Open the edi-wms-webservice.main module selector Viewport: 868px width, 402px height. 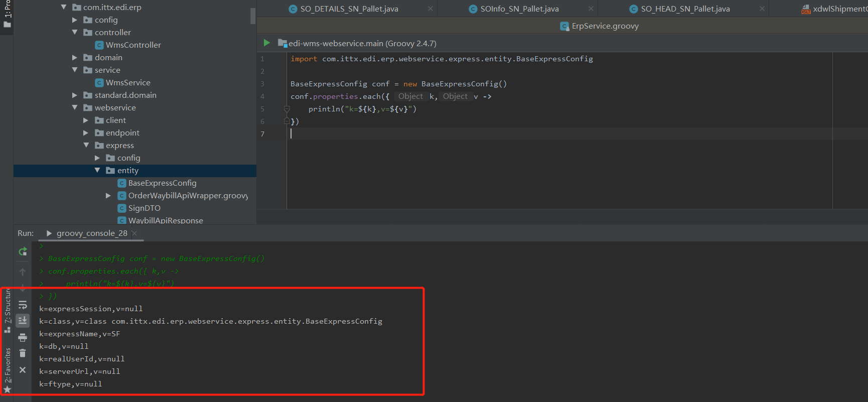pyautogui.click(x=357, y=44)
